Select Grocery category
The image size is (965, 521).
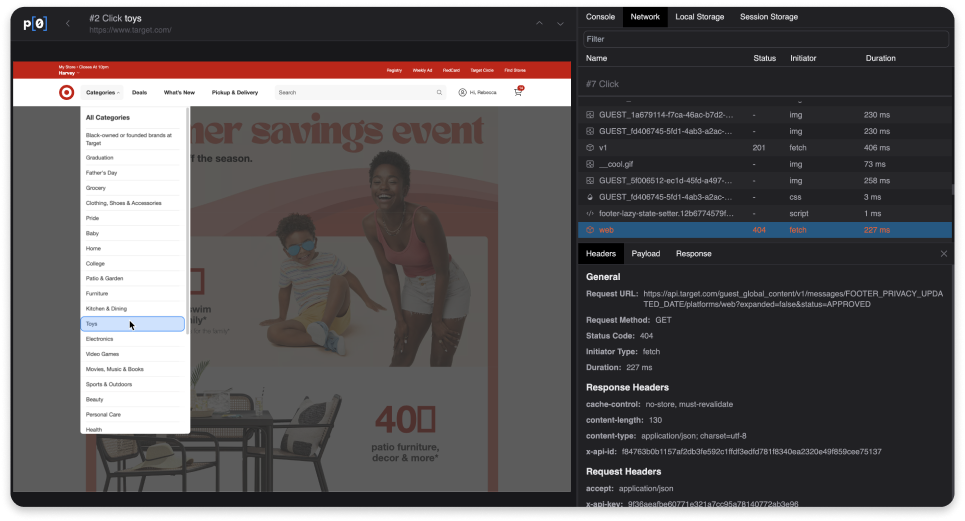(95, 188)
